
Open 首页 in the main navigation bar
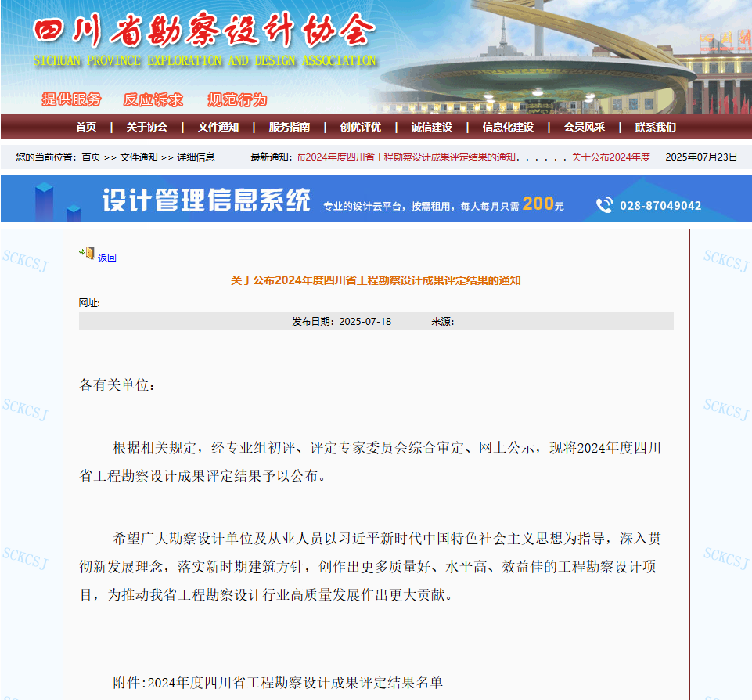coord(86,127)
